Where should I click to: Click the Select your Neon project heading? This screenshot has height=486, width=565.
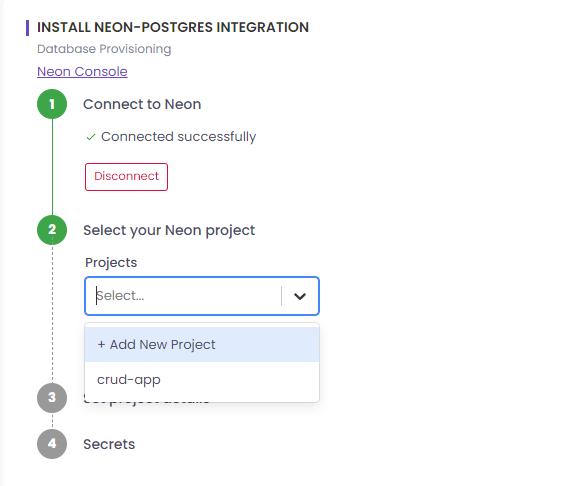(169, 231)
